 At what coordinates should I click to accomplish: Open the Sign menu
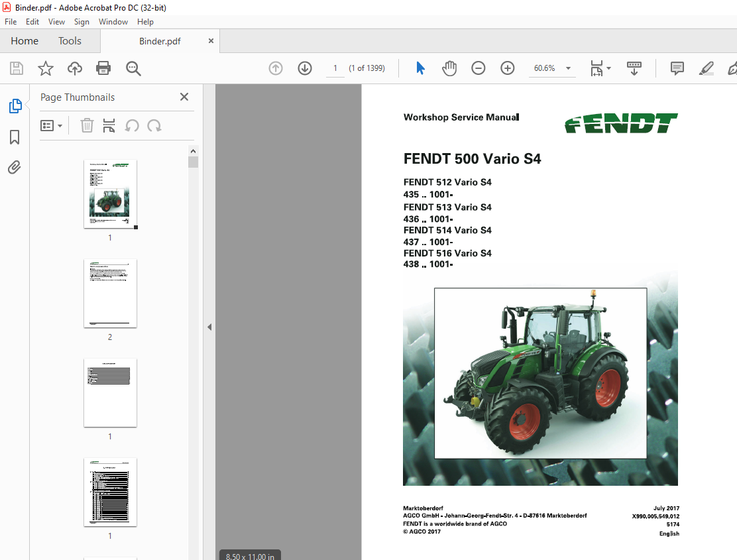(x=82, y=22)
